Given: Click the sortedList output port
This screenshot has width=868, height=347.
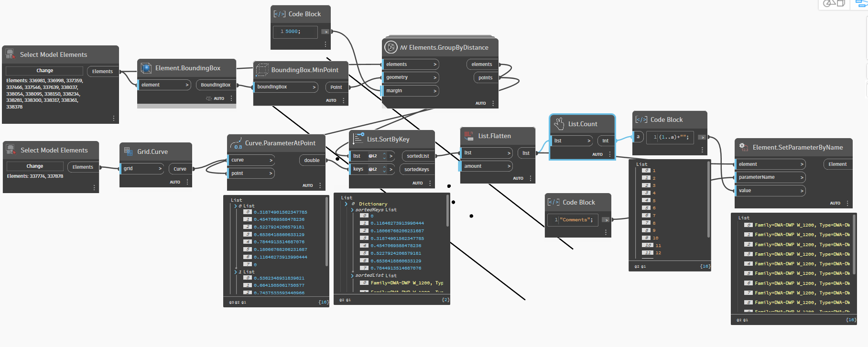Looking at the screenshot, I should pos(418,156).
